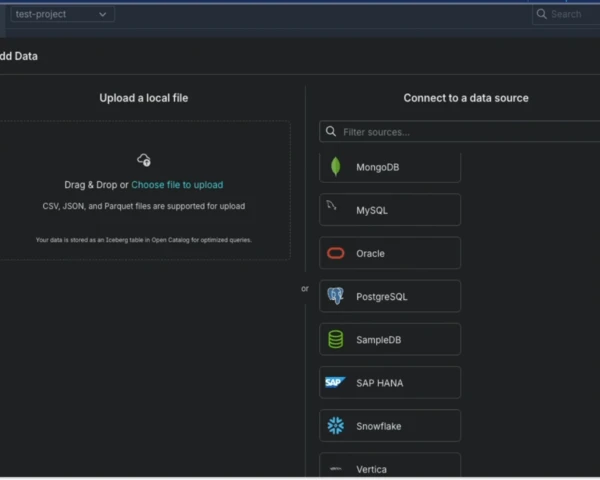Select the Oracle data source
Viewport: 600px width, 480px height.
point(390,253)
